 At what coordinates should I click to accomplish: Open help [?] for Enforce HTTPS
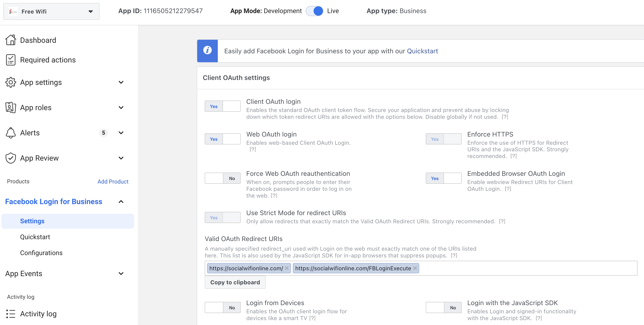[x=514, y=156]
